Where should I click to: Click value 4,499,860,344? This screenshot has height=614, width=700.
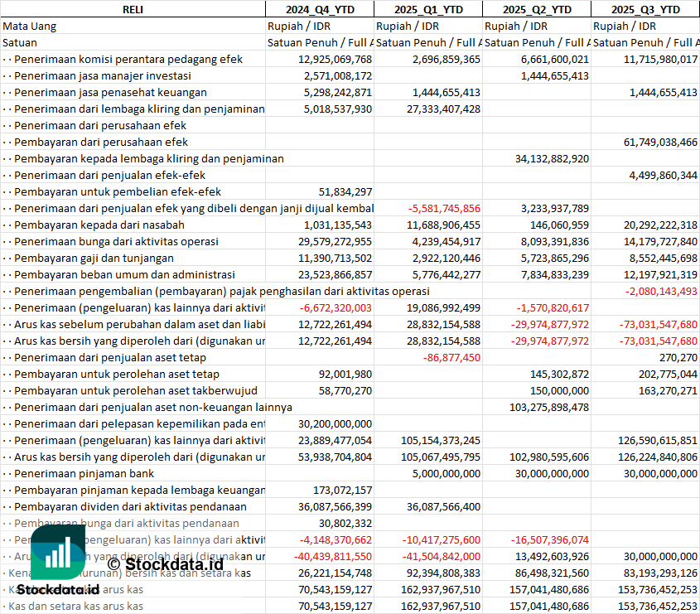(663, 175)
